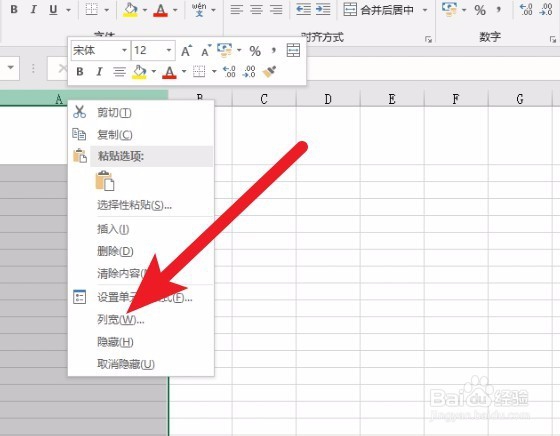
Task: Decrease font size in mini toolbar
Action: [206, 51]
